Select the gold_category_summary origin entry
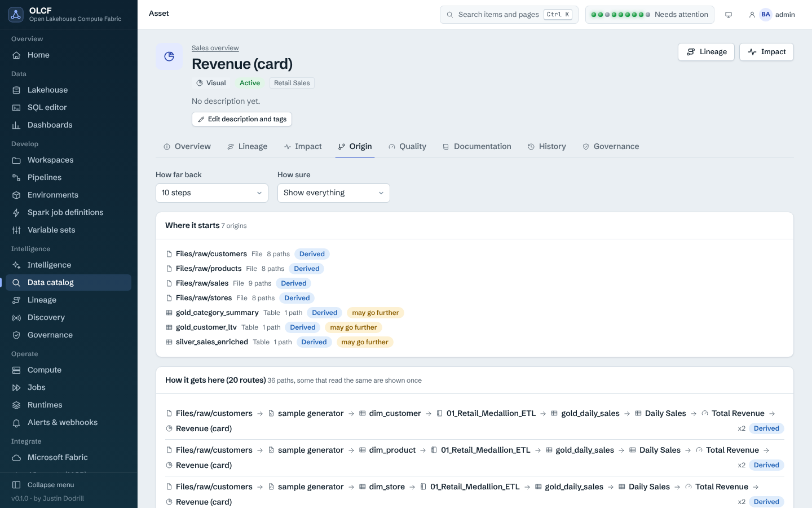The width and height of the screenshot is (812, 508). (217, 313)
